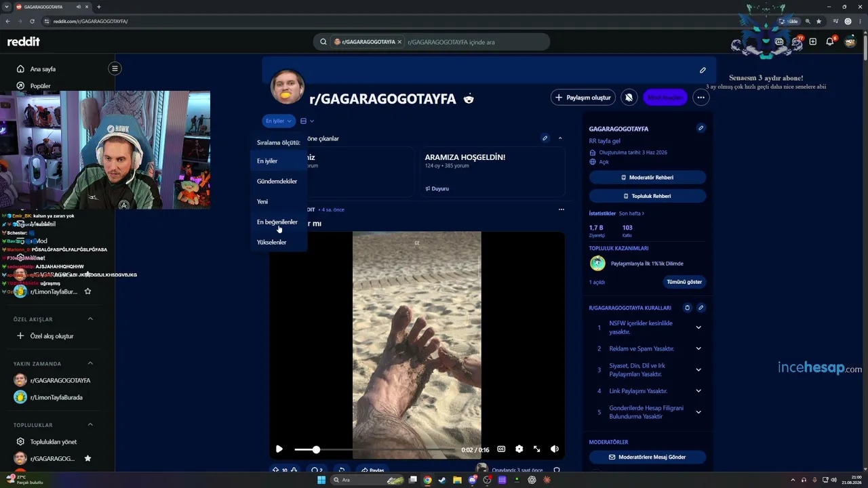The width and height of the screenshot is (868, 488).
Task: Open Reddit chat messages icon
Action: point(797,42)
